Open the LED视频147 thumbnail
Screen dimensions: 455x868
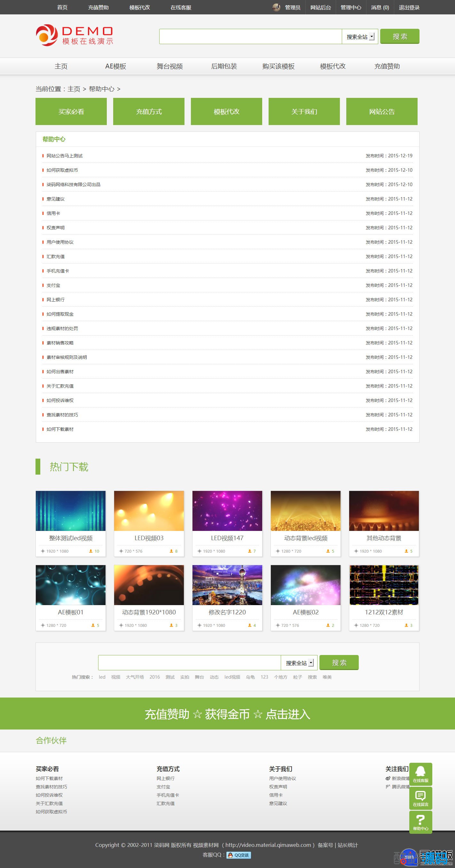coord(227,511)
